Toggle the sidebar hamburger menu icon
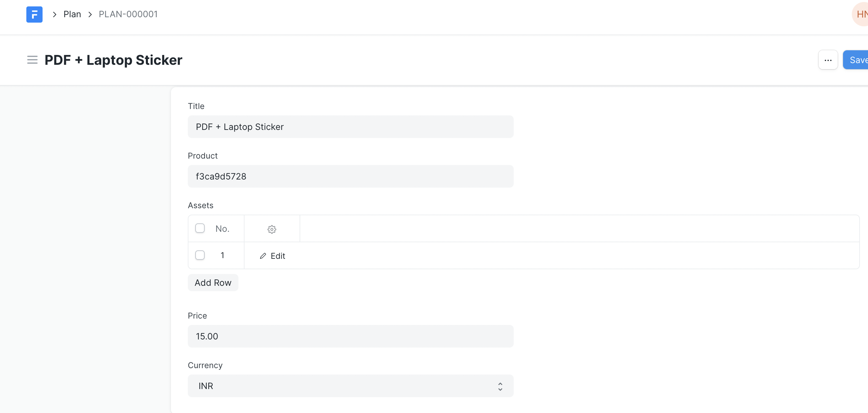Image resolution: width=868 pixels, height=413 pixels. pyautogui.click(x=32, y=60)
